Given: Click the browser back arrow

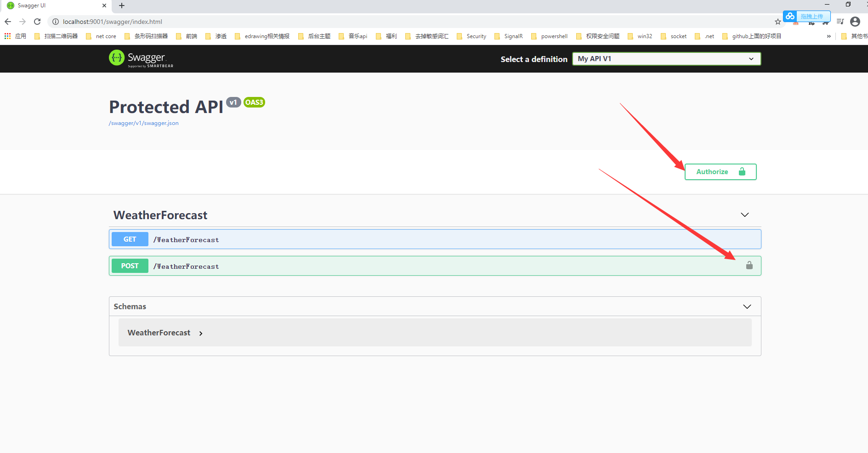Looking at the screenshot, I should point(8,22).
